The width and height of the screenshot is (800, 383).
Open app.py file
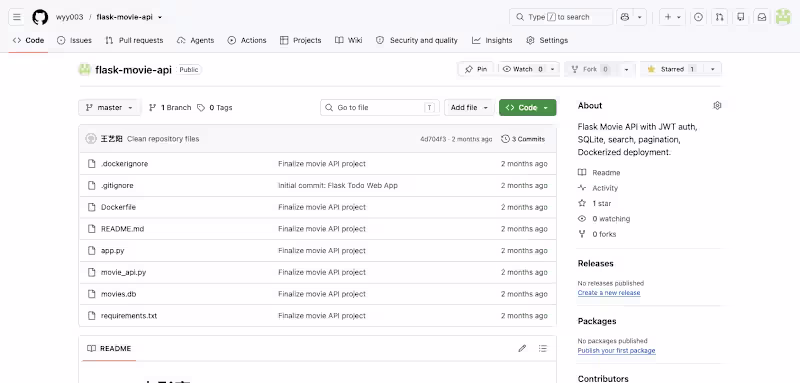click(x=112, y=250)
